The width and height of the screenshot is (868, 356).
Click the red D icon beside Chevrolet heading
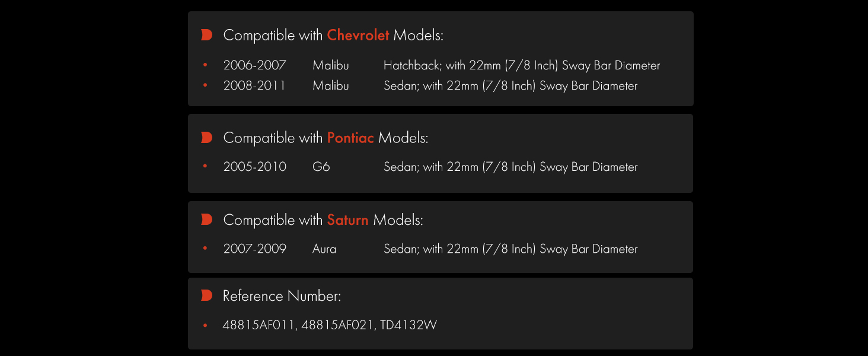206,35
